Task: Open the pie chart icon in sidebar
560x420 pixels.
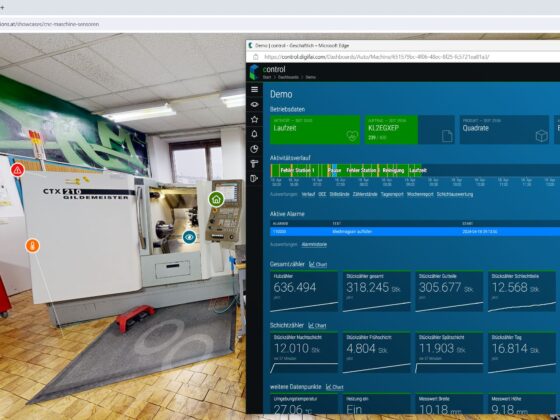Action: coord(254,149)
